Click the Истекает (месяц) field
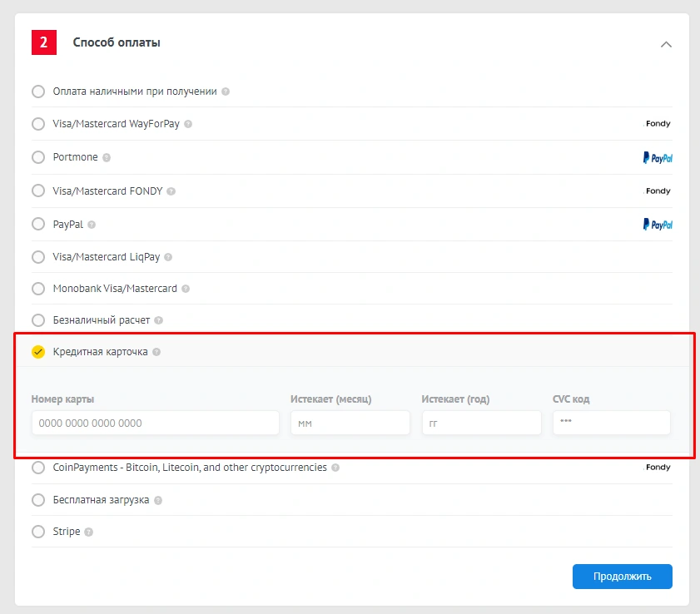Viewport: 700px width, 614px height. click(350, 423)
